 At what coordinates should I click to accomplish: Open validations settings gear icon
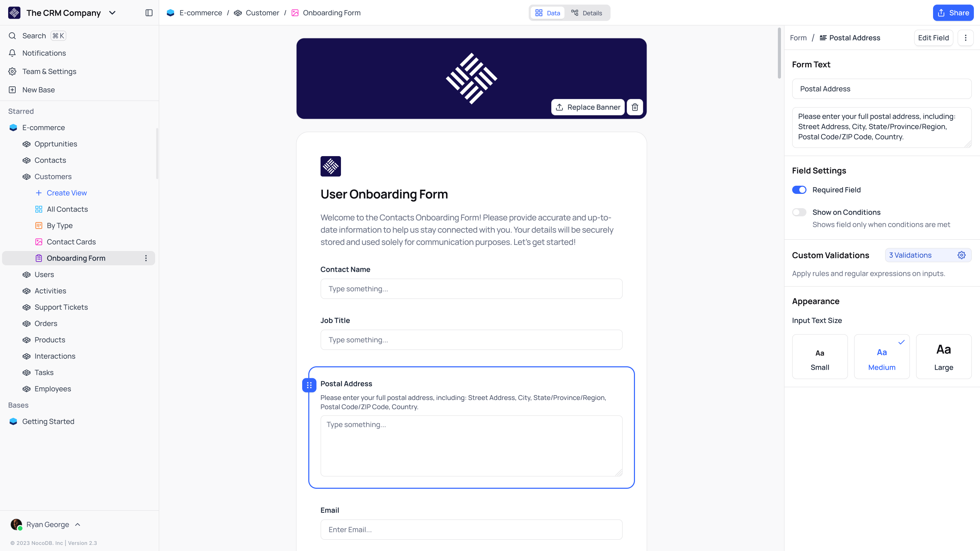coord(961,255)
